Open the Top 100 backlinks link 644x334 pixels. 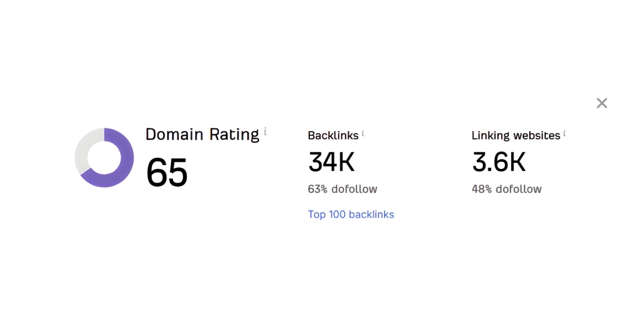351,214
